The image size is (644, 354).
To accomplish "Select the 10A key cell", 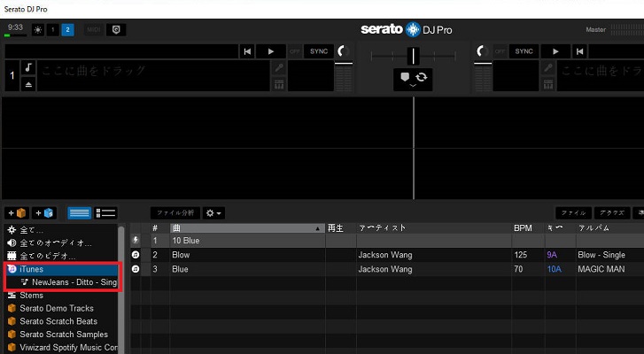I will pos(554,269).
